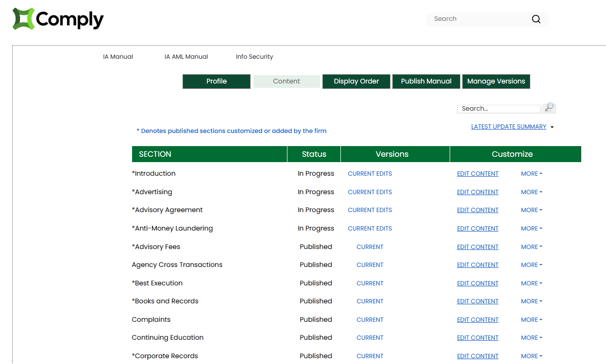Click EDIT CONTENT for Anti-Money Laundering

point(477,228)
